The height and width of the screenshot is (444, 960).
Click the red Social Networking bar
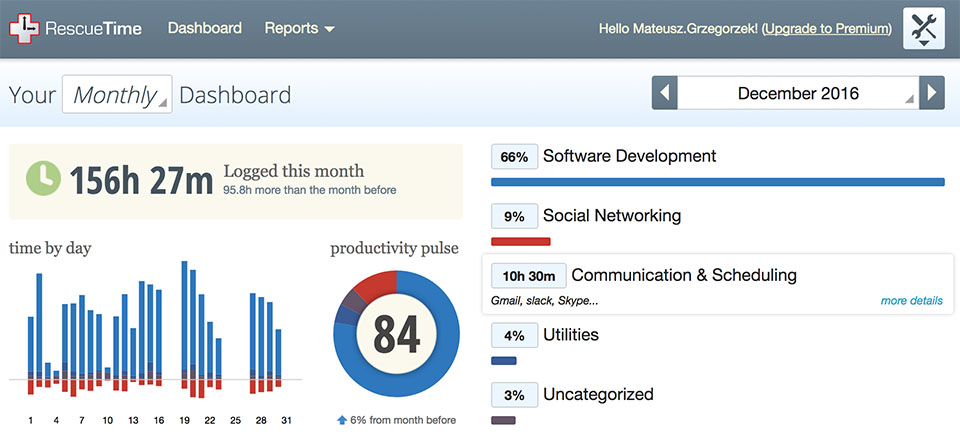click(520, 241)
